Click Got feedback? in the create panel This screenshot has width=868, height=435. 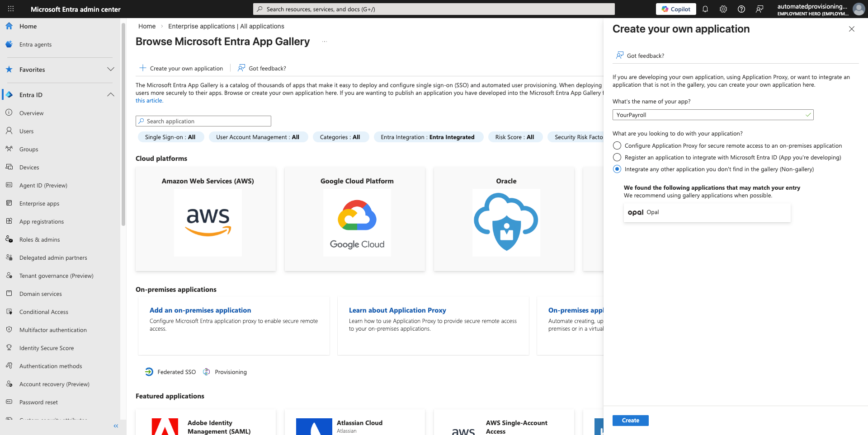point(640,56)
